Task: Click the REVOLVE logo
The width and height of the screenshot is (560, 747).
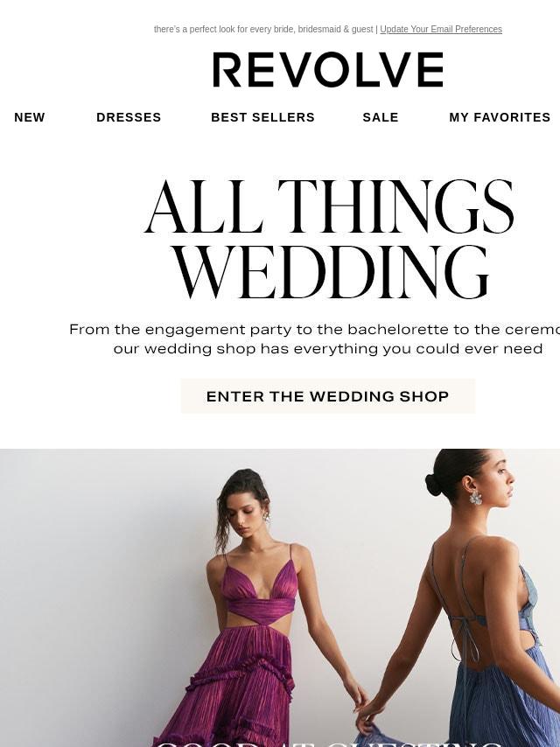Action: click(x=328, y=70)
